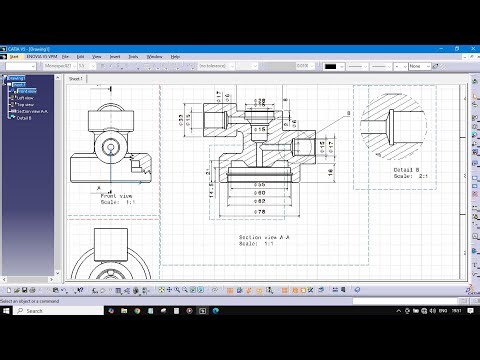The width and height of the screenshot is (480, 360).
Task: Open Microsoft Edge from the taskbar
Action: pos(216,311)
